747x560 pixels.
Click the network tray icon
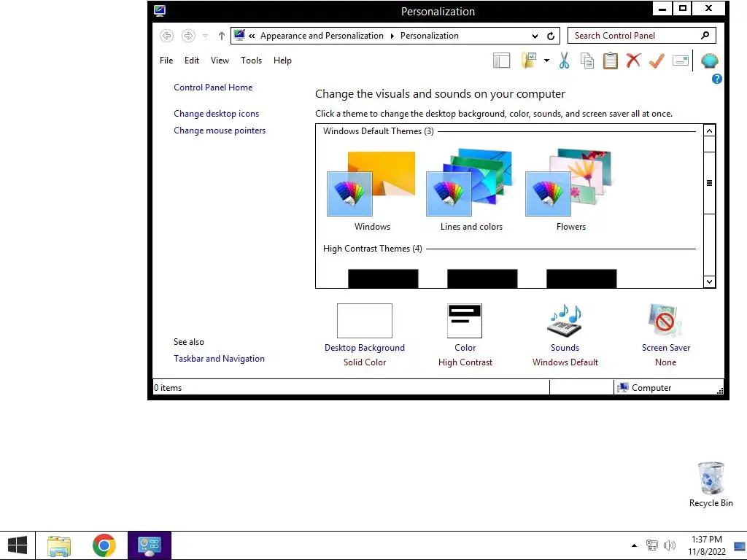click(651, 545)
